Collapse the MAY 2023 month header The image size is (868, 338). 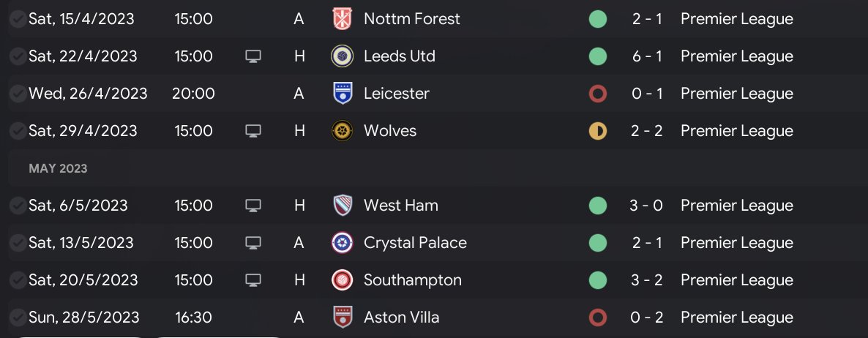58,168
